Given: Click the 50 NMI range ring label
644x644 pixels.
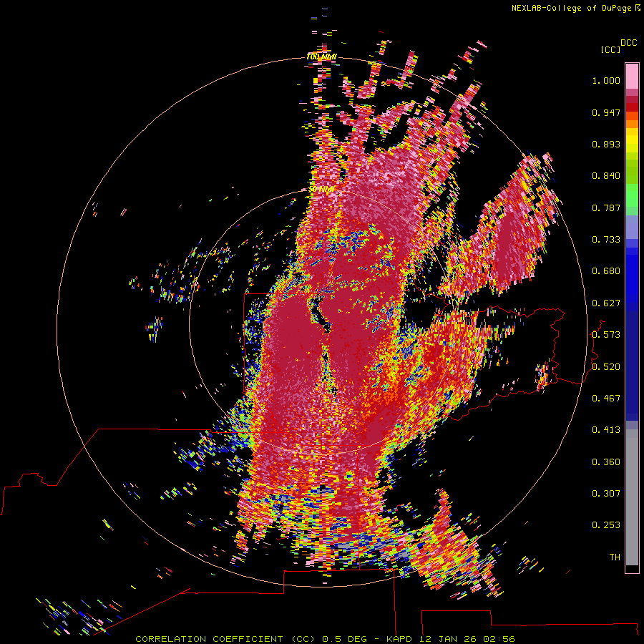Looking at the screenshot, I should point(321,190).
